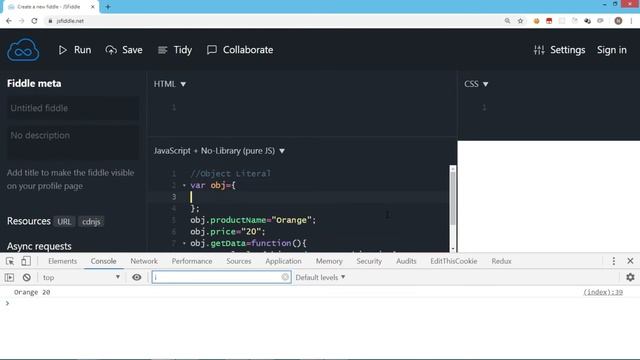Open the top context dropdown
The height and width of the screenshot is (360, 640).
pos(81,278)
